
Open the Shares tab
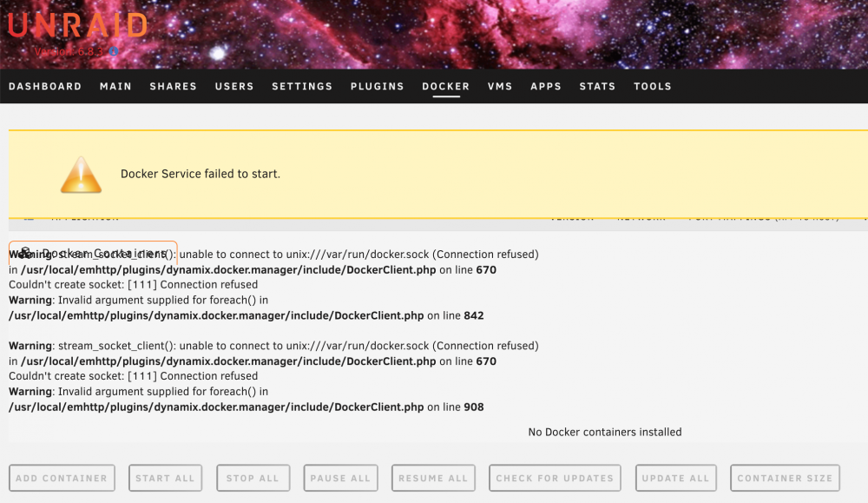coord(174,86)
